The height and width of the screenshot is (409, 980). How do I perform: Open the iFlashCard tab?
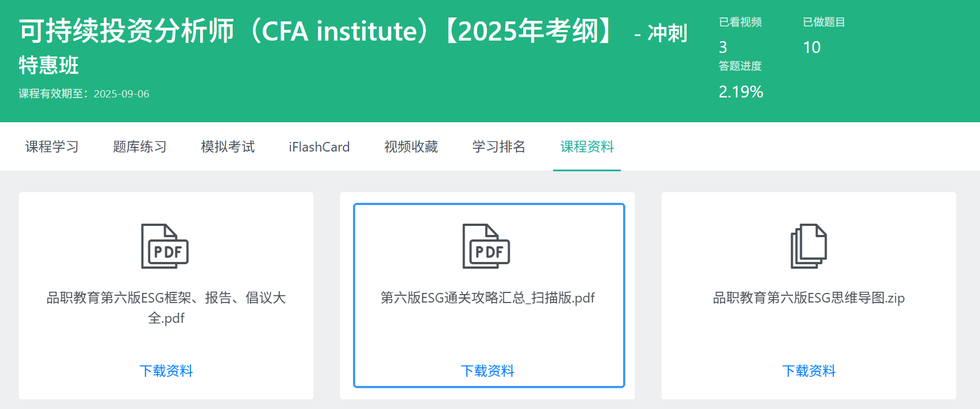319,147
